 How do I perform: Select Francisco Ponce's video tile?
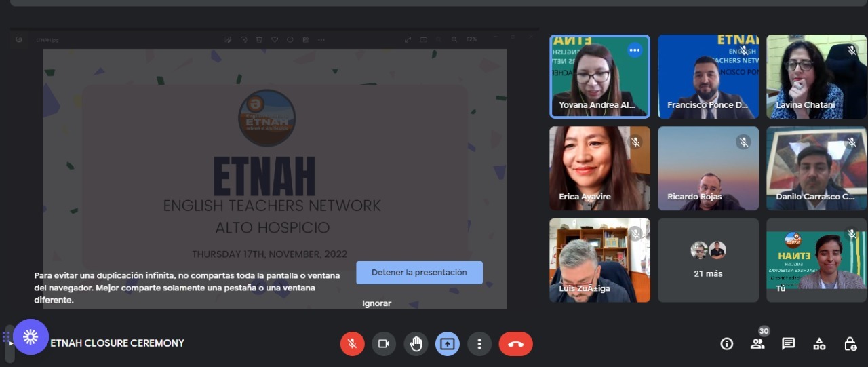[708, 77]
